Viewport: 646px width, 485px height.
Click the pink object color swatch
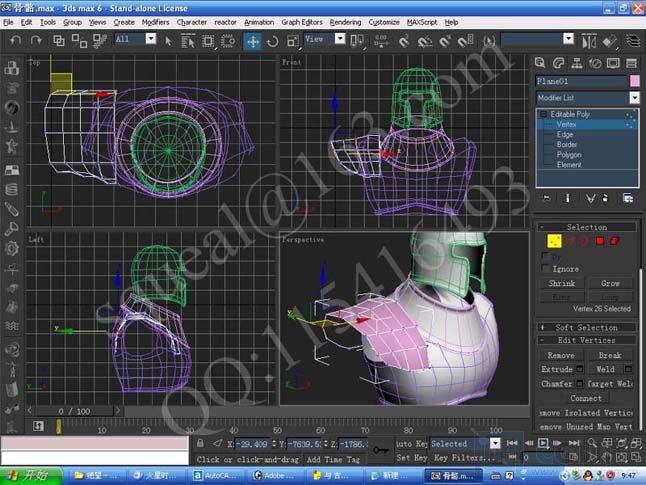634,81
